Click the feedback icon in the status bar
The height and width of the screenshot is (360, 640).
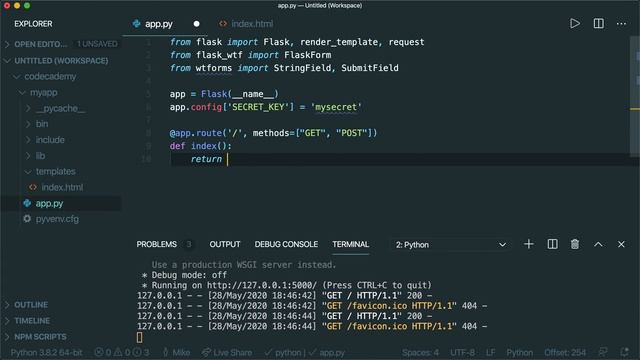tap(602, 352)
